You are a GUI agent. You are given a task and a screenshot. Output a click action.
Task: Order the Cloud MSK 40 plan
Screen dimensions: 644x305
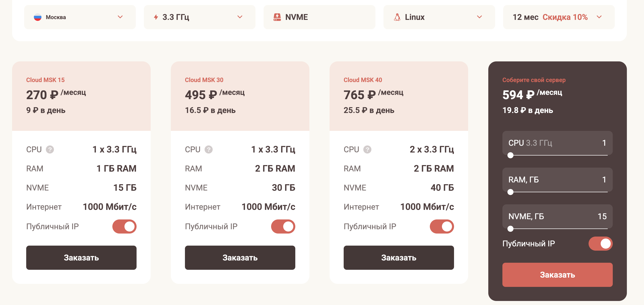[x=399, y=257]
